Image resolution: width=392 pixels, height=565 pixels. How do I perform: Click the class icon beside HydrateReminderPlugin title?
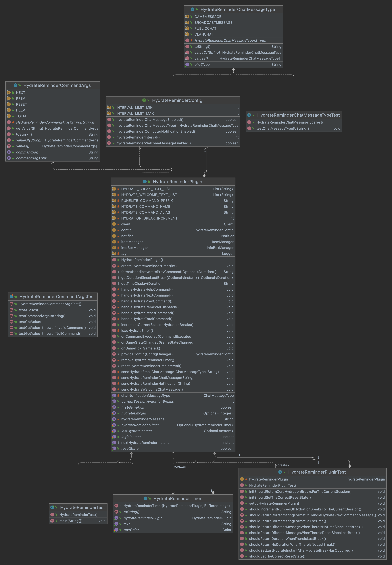145,181
